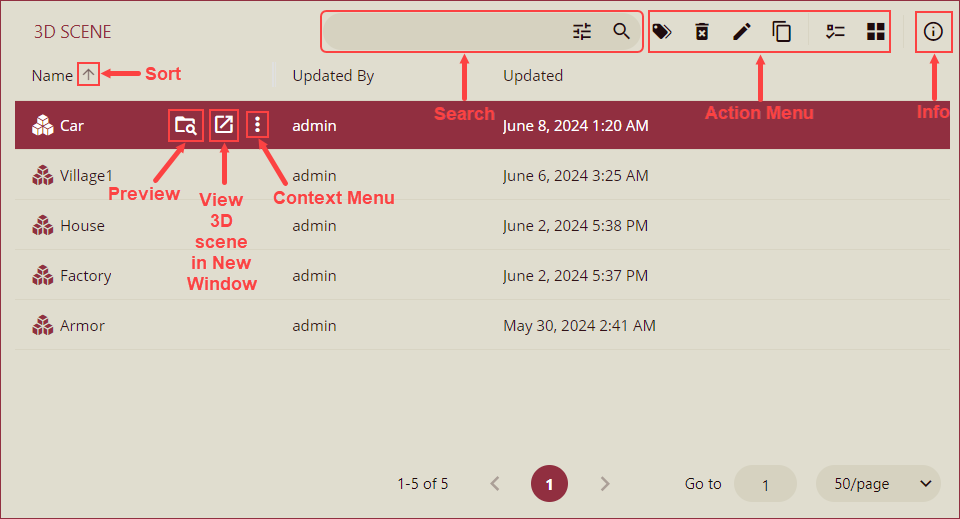Open the Car row context menu

point(257,125)
